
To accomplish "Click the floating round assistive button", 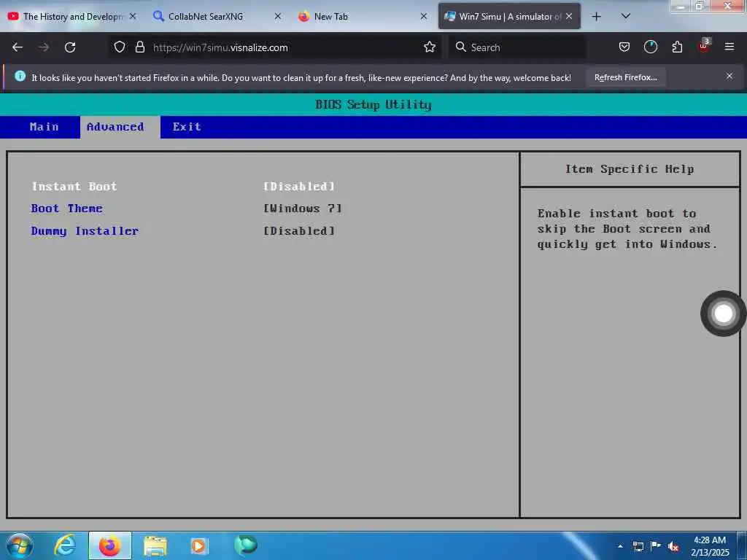I will coord(723,314).
